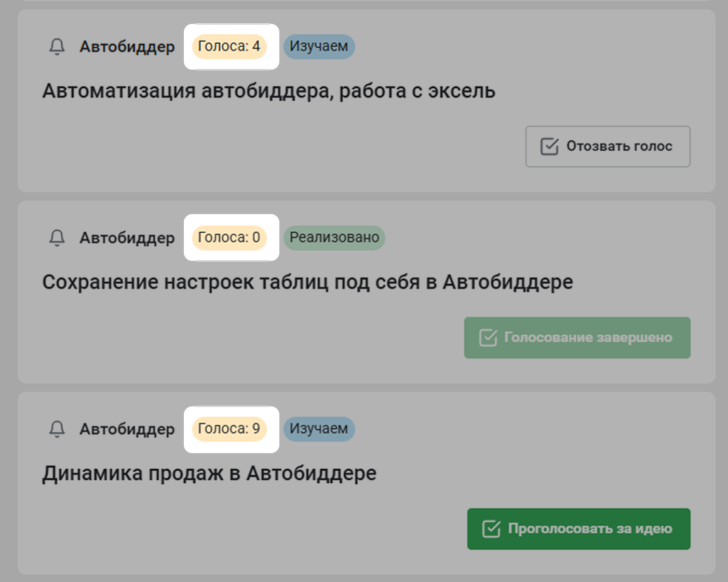Click the Голоса: 9 badge
The image size is (728, 582).
pyautogui.click(x=229, y=429)
